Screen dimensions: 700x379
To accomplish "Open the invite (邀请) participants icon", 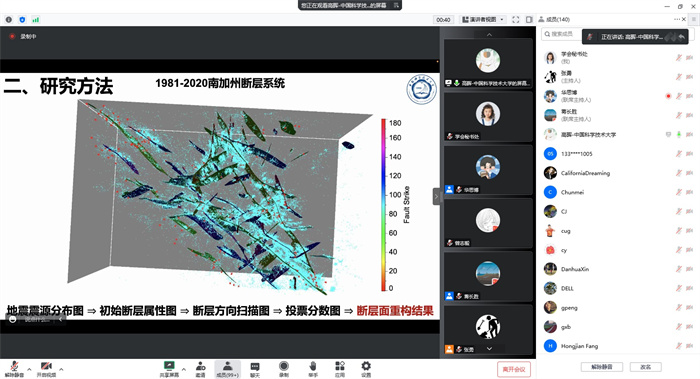I will [200, 369].
